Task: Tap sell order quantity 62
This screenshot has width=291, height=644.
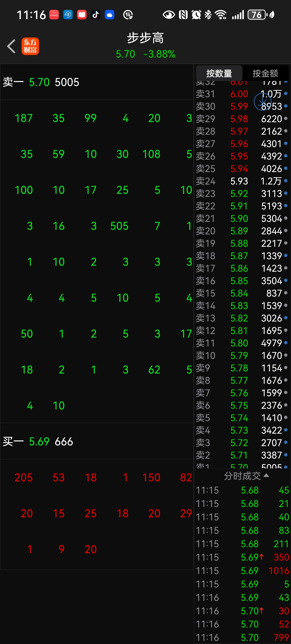Action: [x=154, y=370]
